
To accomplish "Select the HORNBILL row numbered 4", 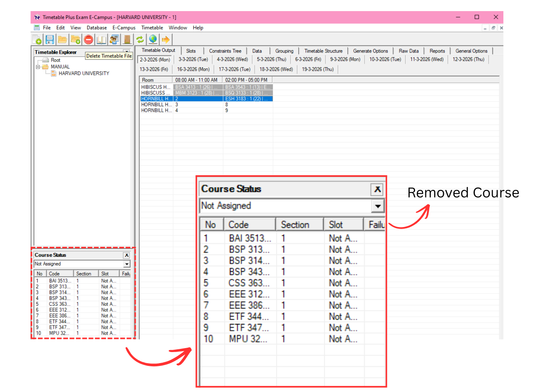I will click(x=206, y=111).
